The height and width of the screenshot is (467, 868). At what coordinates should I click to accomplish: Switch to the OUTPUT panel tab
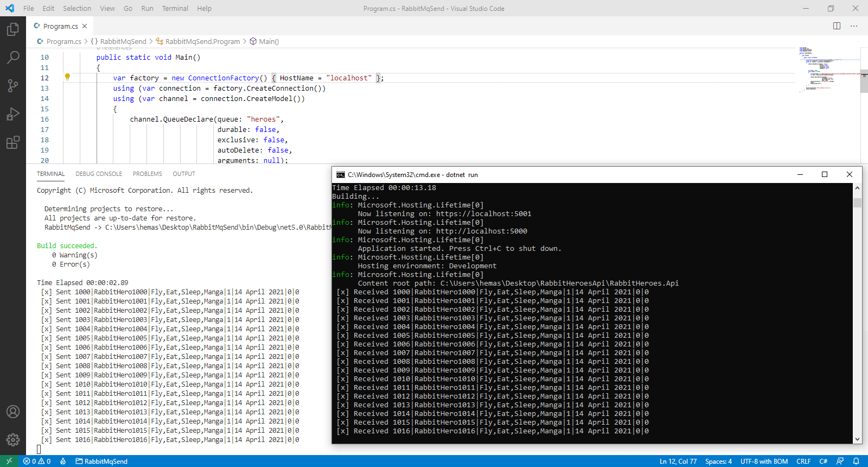point(184,174)
